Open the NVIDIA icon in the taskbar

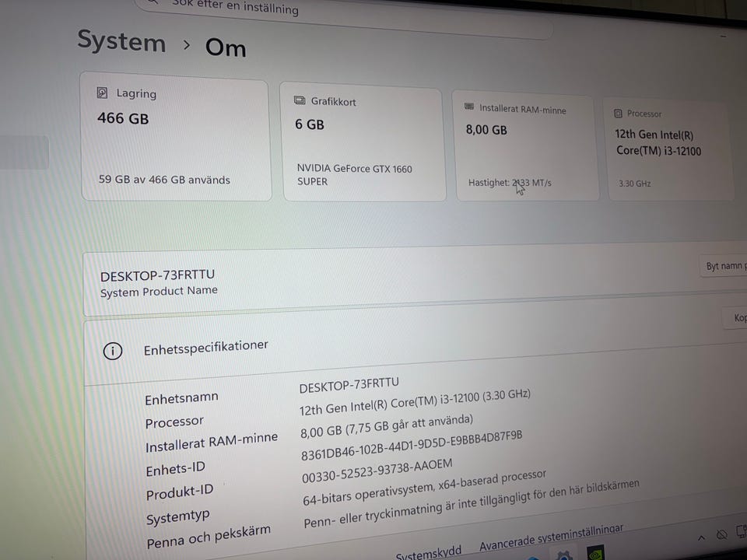(x=595, y=553)
